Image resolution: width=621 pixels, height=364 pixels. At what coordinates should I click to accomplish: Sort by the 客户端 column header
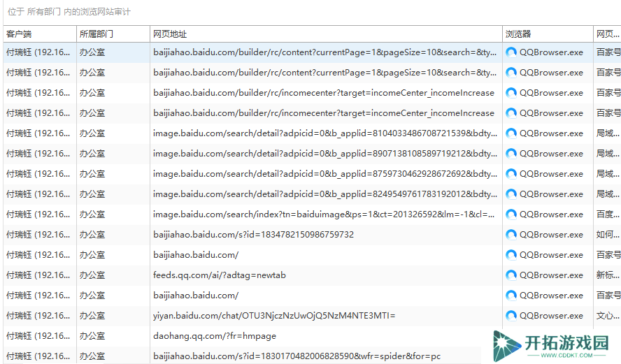(40, 34)
